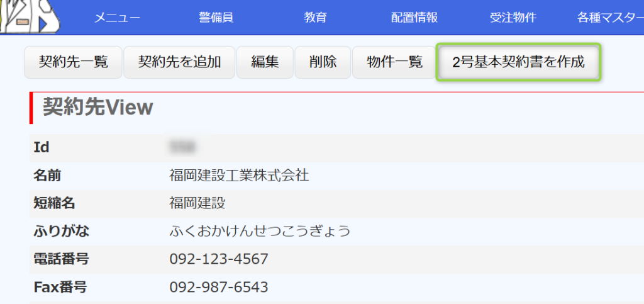The width and height of the screenshot is (644, 304).
Task: Click the 編集 button
Action: (265, 62)
